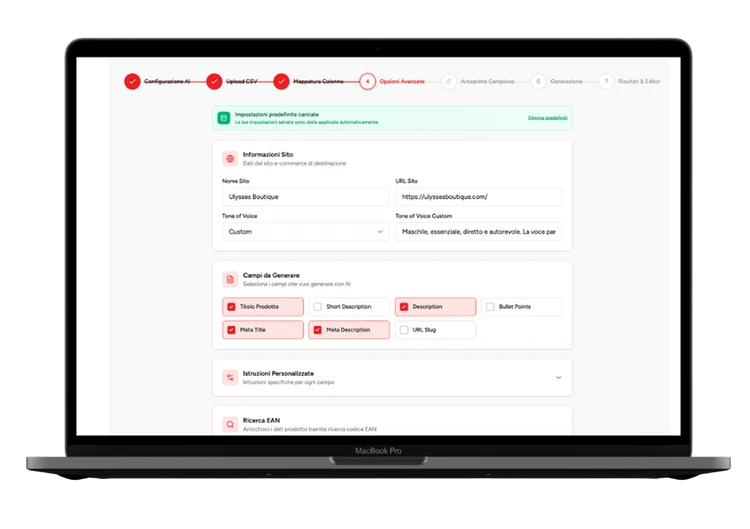Click the Ricerca EAN heading
750x529 pixels.
tap(261, 420)
